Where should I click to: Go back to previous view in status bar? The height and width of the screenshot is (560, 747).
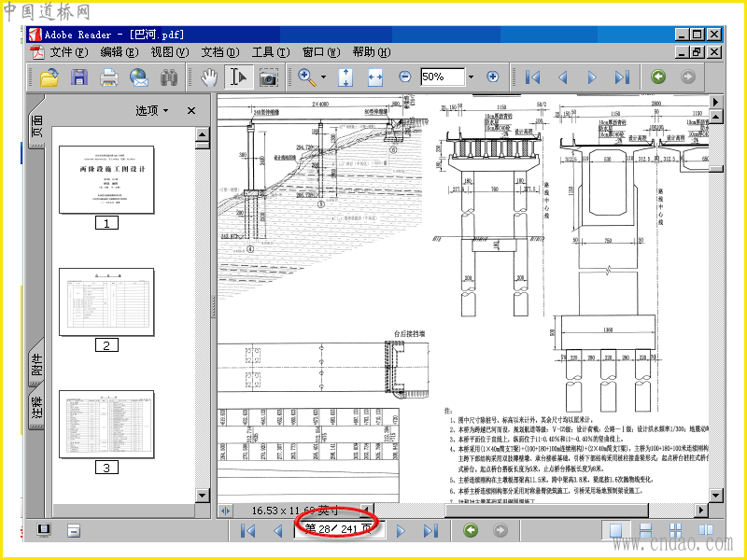pos(471,530)
